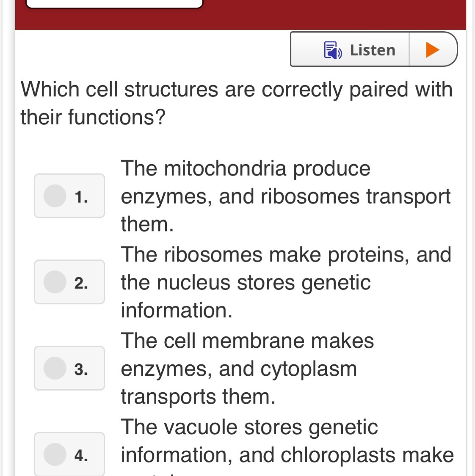The image size is (475, 476).
Task: Pick the vacuole stores genetic information answer text
Action: 287,440
